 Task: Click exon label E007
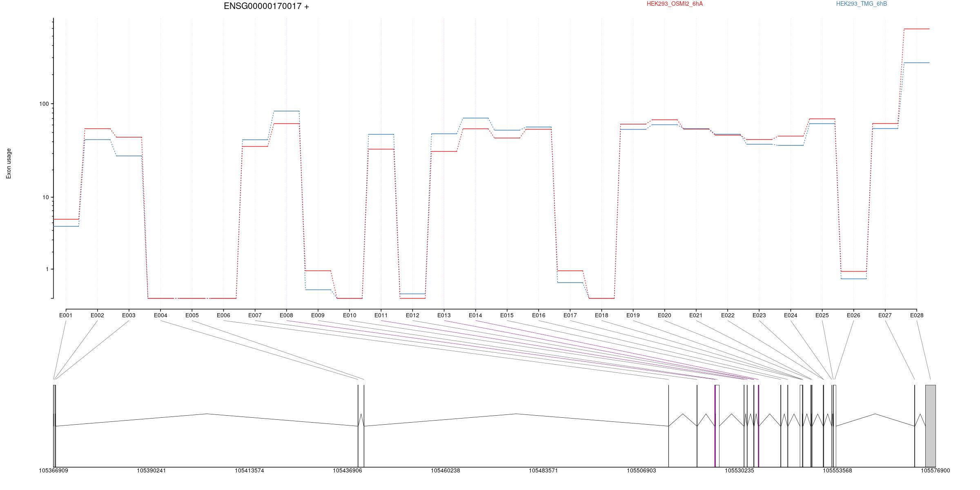[x=255, y=315]
